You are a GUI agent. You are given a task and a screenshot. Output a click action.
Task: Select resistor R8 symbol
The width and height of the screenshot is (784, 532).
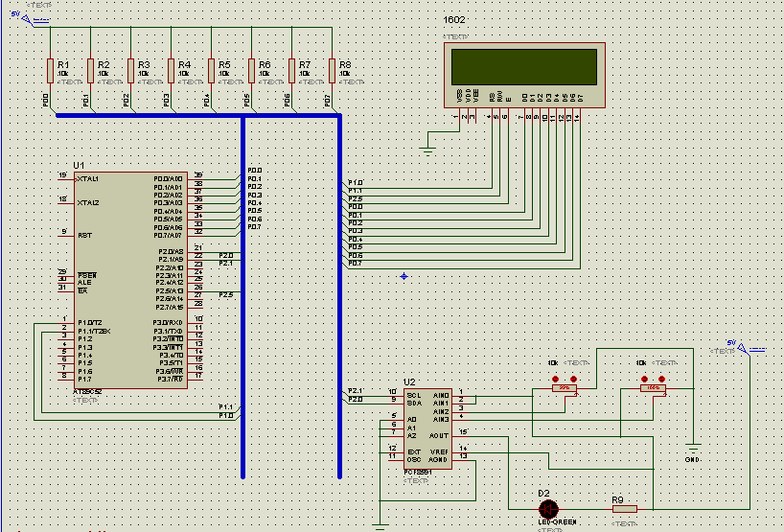pyautogui.click(x=332, y=71)
